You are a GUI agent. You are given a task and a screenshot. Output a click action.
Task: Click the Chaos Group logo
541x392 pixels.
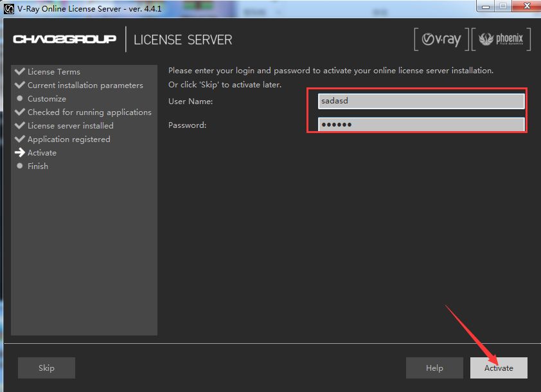(x=64, y=39)
